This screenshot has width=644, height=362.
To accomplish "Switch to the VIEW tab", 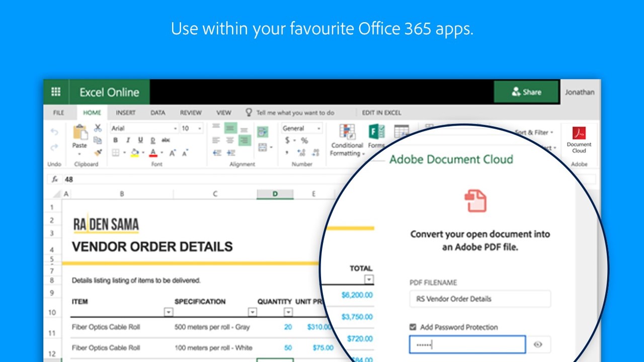I will pyautogui.click(x=224, y=113).
